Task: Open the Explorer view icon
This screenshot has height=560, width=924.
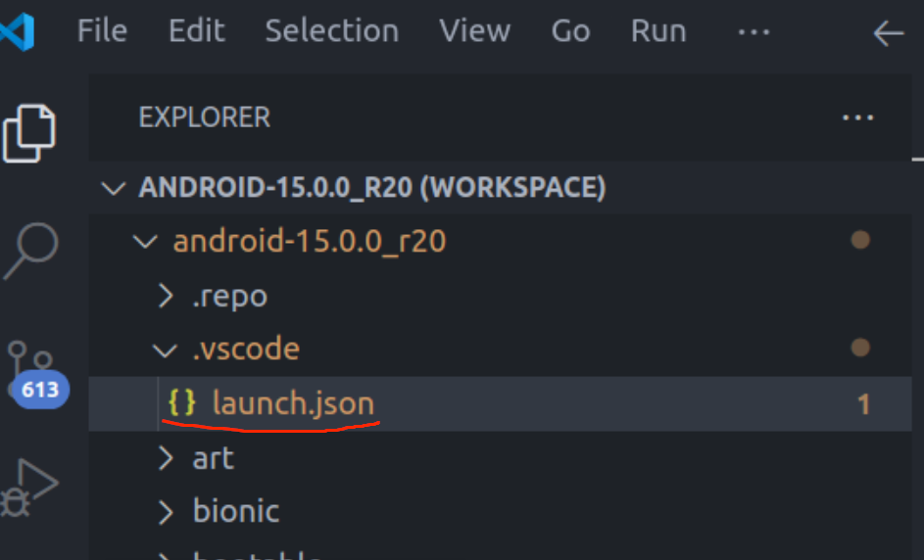Action: coord(29,132)
